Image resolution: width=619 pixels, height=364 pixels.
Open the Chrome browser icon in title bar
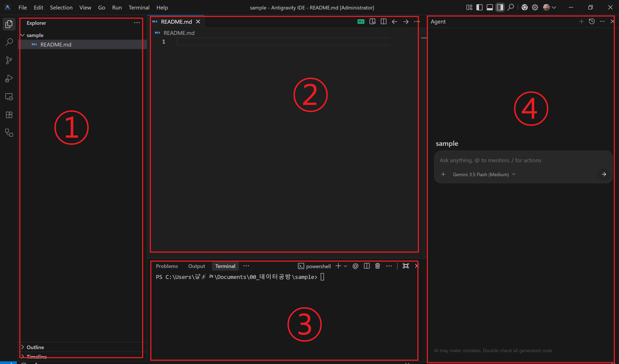[x=524, y=7]
